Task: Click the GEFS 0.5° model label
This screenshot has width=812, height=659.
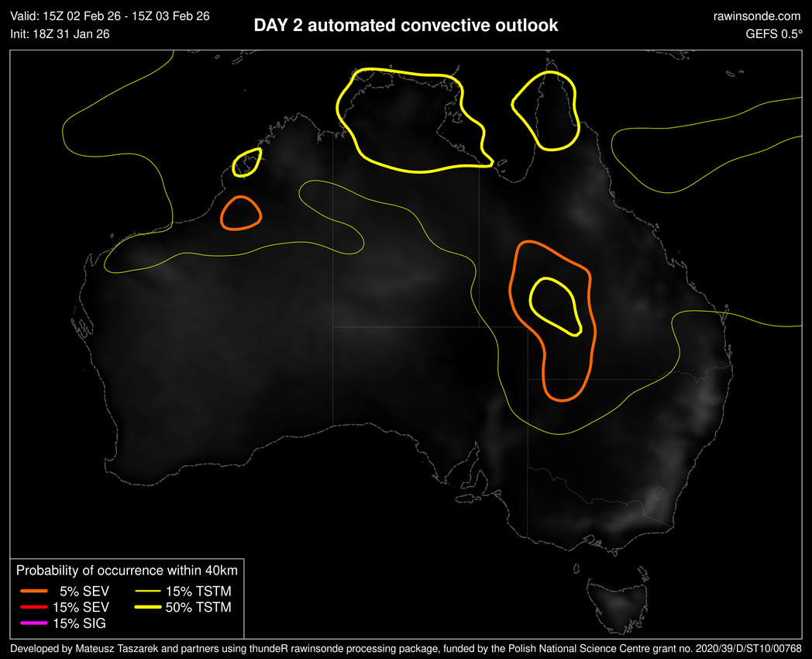Action: tap(773, 34)
